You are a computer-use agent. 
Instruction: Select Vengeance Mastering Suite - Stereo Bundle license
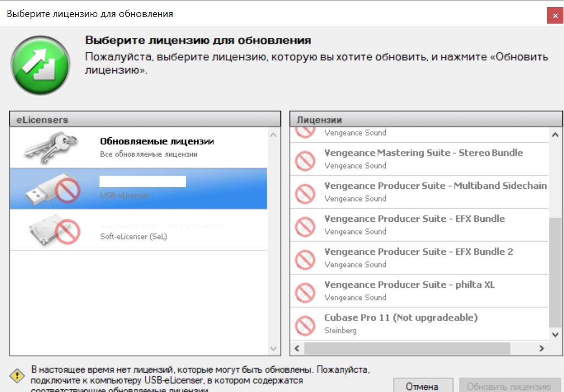point(419,159)
